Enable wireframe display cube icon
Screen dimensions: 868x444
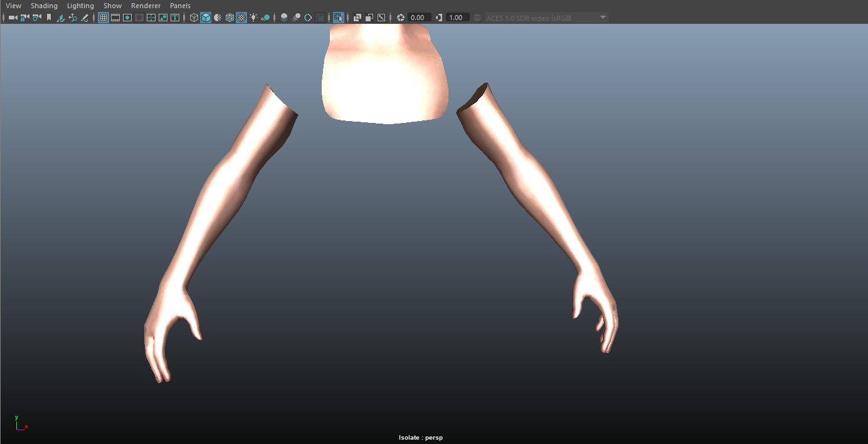(194, 18)
